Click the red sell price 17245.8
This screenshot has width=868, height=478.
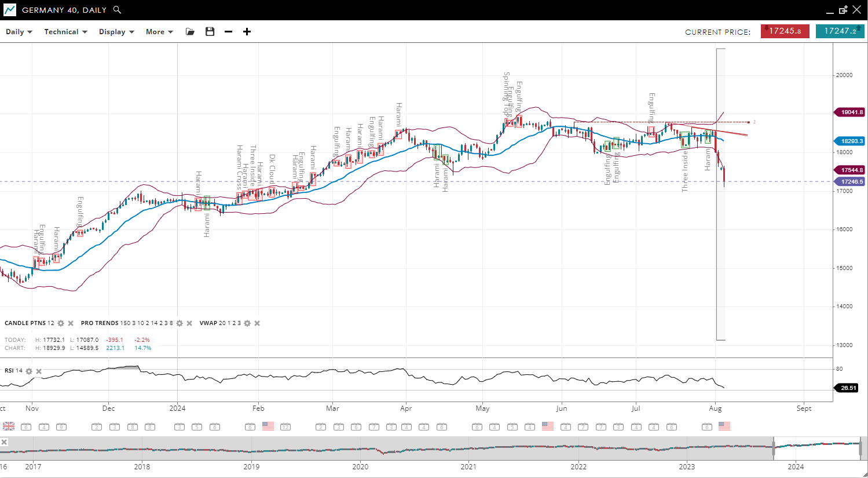(x=785, y=31)
